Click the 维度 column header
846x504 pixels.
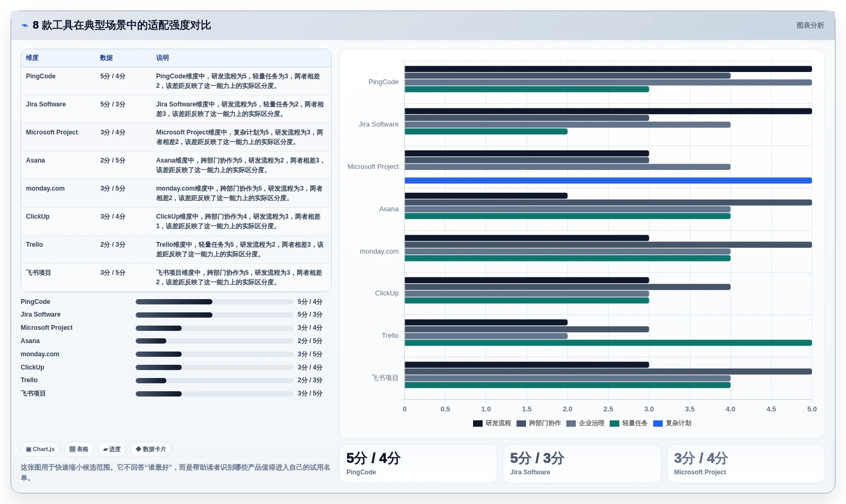(32, 58)
